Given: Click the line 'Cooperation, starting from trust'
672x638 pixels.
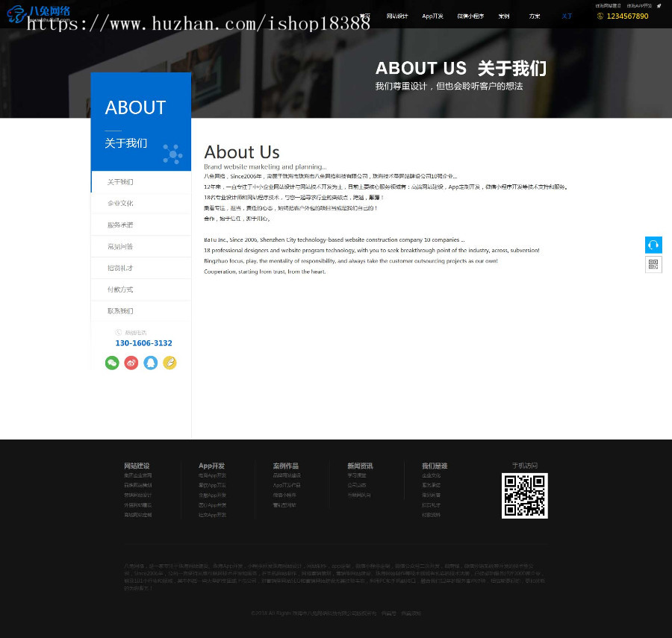Looking at the screenshot, I should (x=265, y=272).
